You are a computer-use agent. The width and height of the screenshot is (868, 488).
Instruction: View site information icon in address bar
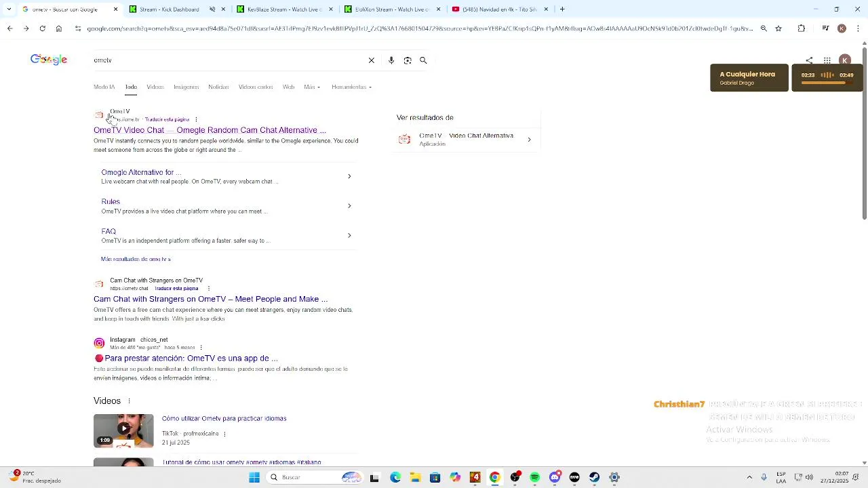(78, 28)
